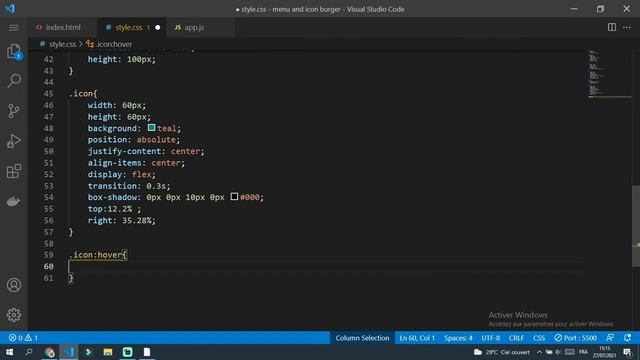Change indentation via Spaces: 4
Image resolution: width=640 pixels, height=360 pixels.
click(x=458, y=338)
